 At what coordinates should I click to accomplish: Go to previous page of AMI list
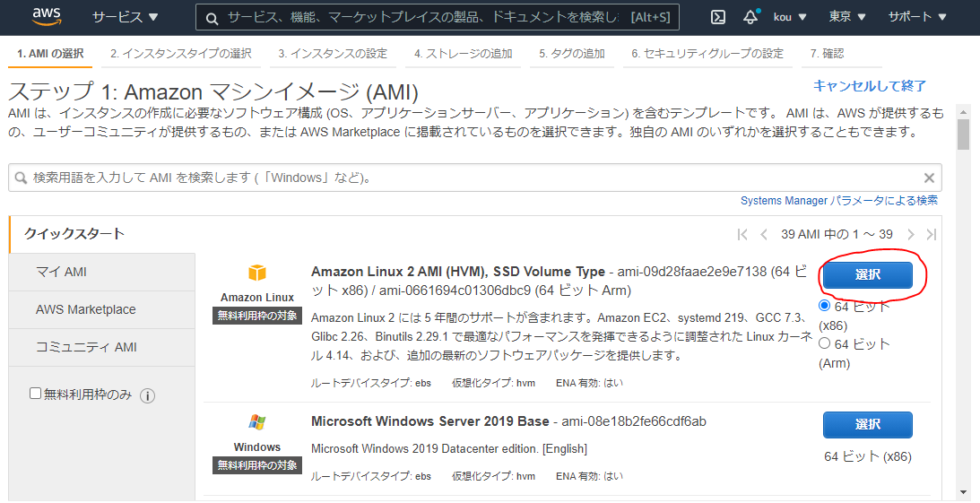point(764,234)
